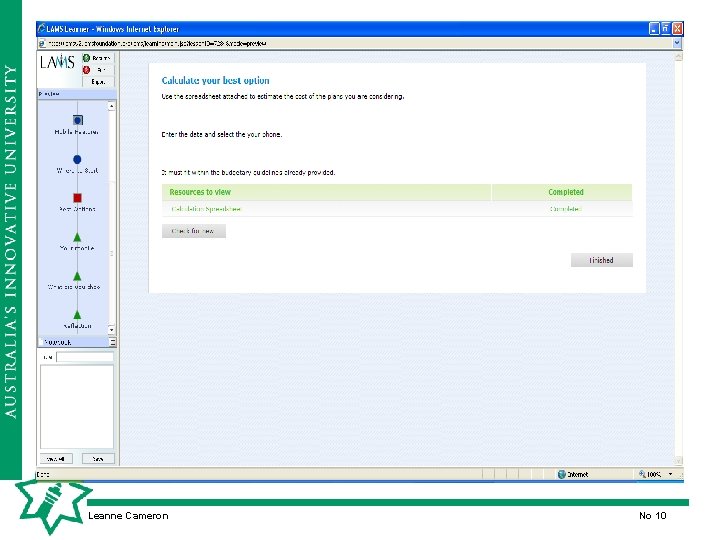Select the red square current activity icon
720x540 pixels.
77,198
